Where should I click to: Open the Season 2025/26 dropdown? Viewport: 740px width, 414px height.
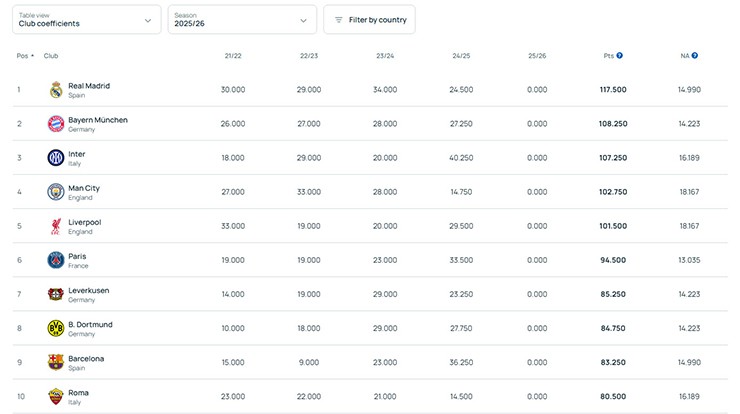pyautogui.click(x=241, y=19)
